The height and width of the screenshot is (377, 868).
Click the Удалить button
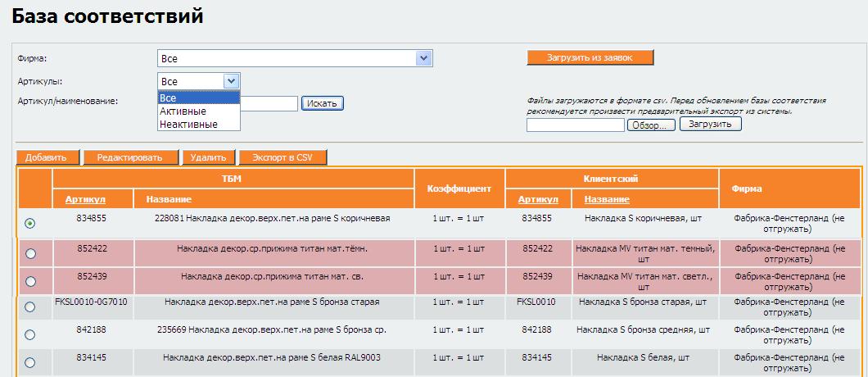tap(208, 157)
